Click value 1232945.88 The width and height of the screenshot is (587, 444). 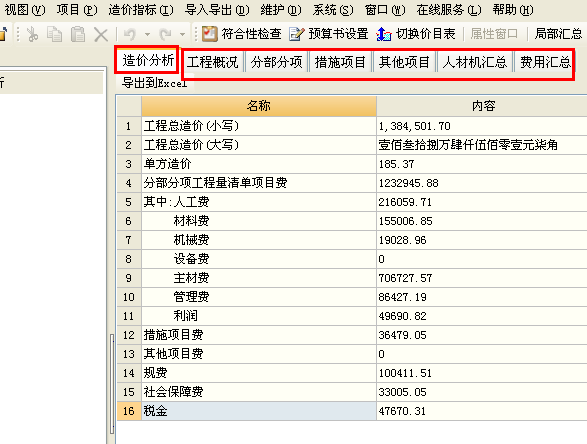click(408, 183)
